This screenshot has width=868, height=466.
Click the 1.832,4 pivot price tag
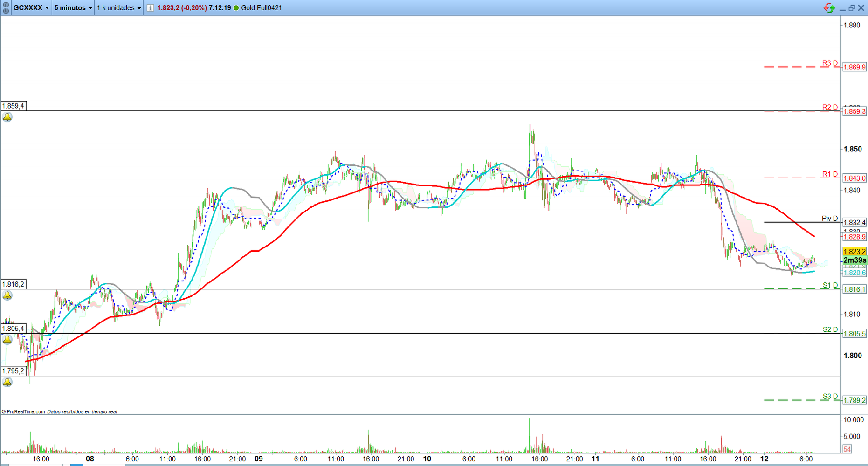pyautogui.click(x=854, y=222)
